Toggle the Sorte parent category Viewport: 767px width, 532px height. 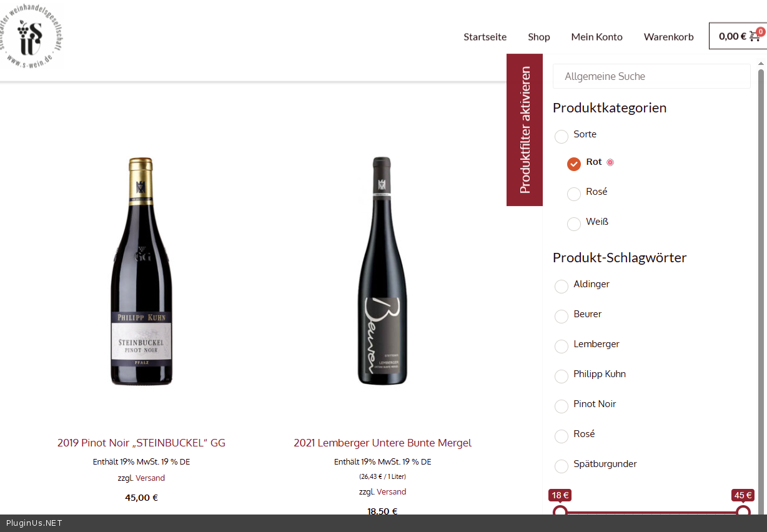tap(562, 137)
